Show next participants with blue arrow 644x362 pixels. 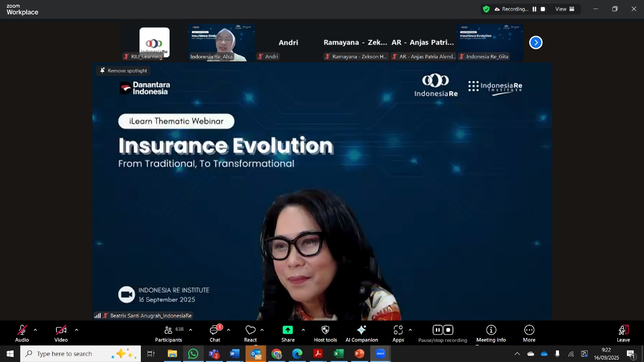point(536,43)
